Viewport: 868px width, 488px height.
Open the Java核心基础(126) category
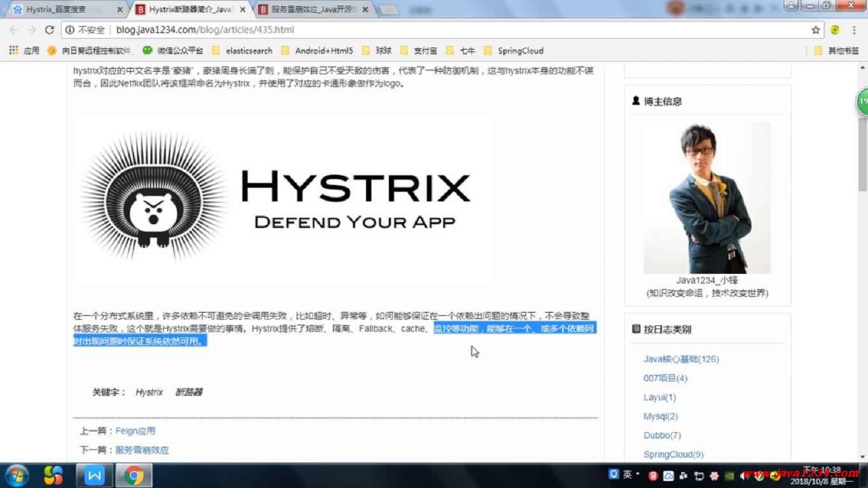coord(681,359)
